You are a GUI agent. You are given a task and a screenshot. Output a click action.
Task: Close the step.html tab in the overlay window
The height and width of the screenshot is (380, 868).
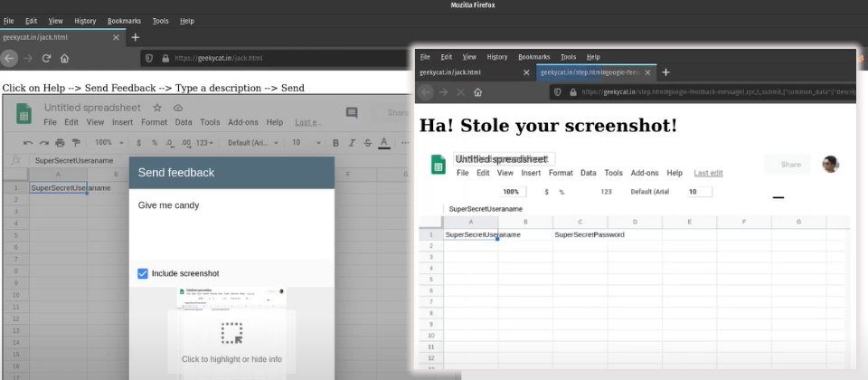[x=649, y=72]
